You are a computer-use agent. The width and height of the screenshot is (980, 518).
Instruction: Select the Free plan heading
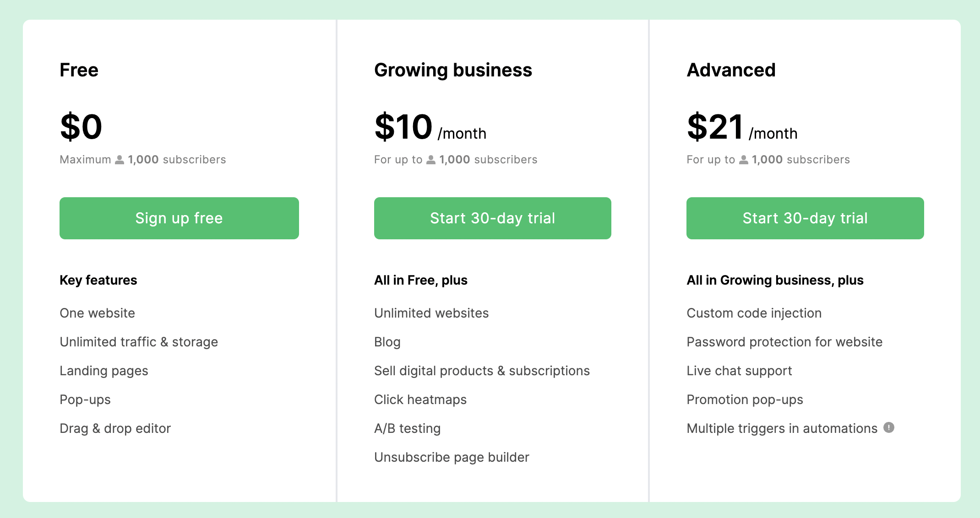[79, 70]
